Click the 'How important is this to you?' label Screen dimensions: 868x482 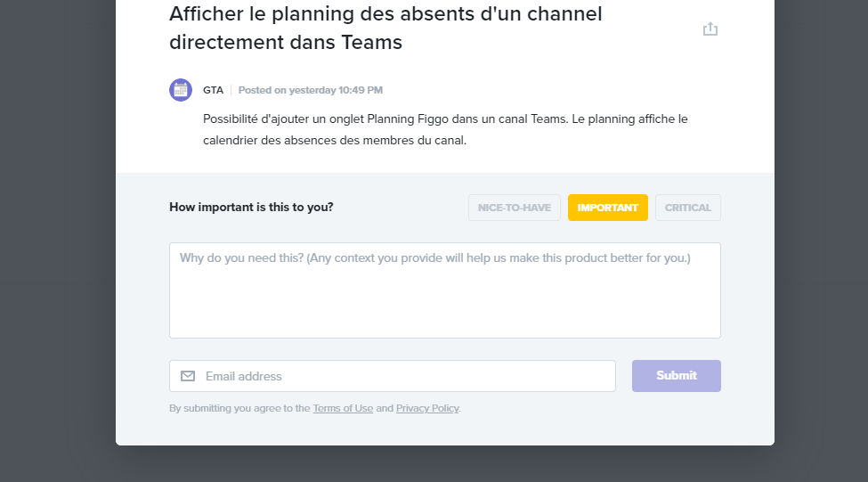click(x=251, y=208)
